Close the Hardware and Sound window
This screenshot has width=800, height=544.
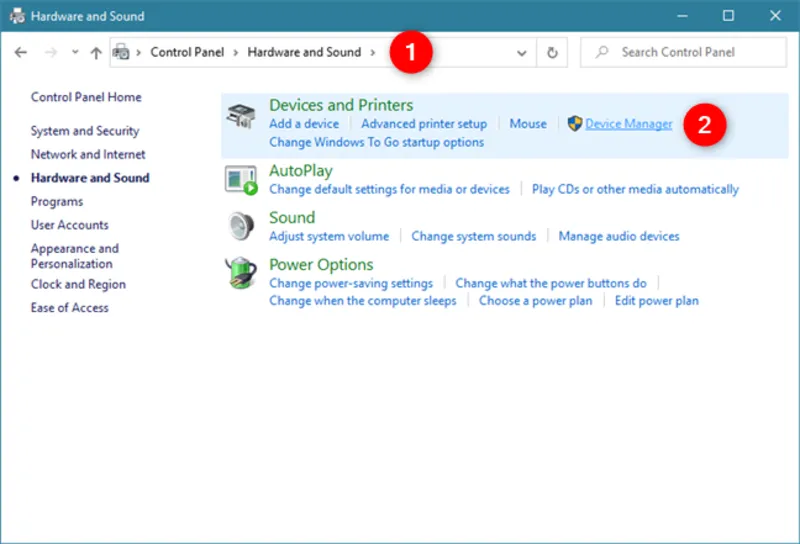776,16
